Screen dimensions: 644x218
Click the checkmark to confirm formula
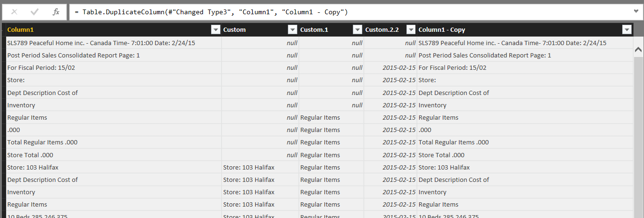tap(35, 12)
